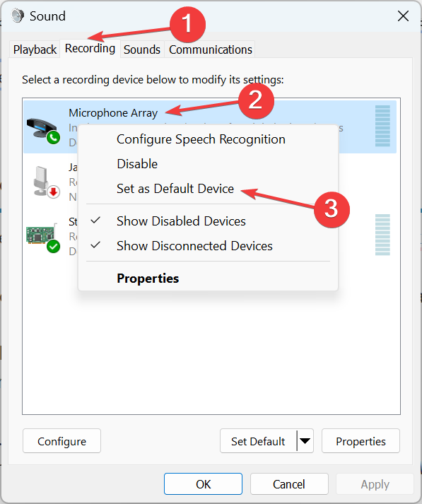Click the sound card device level meter
Viewport: 422px width, 504px height.
click(382, 235)
